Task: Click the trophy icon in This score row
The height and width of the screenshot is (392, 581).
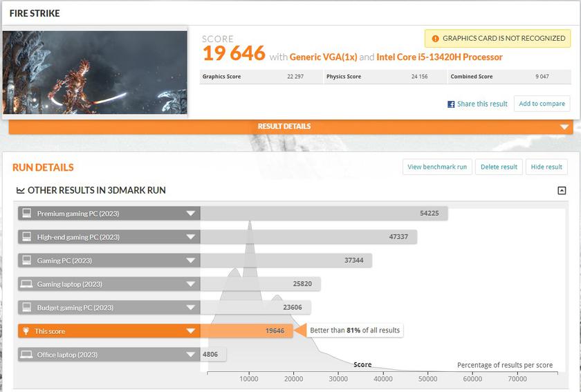Action: [27, 331]
